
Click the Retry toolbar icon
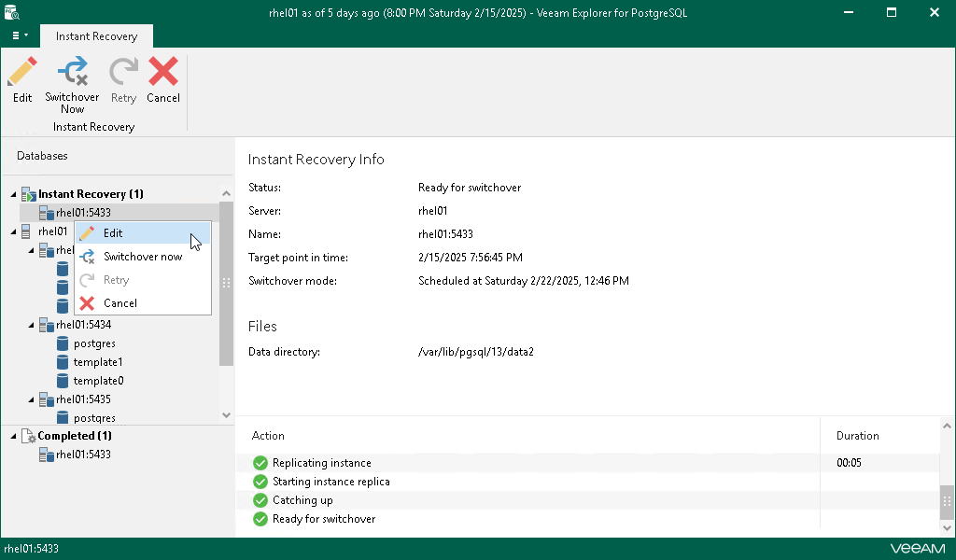(x=122, y=70)
